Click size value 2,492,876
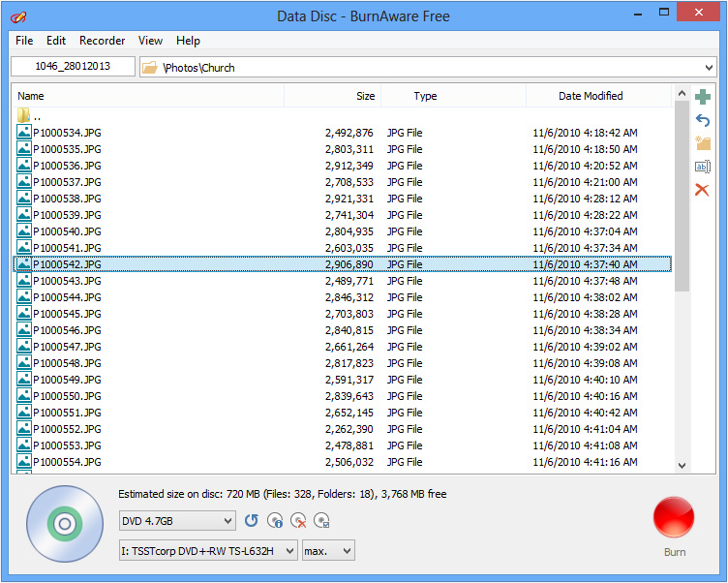 (x=349, y=133)
